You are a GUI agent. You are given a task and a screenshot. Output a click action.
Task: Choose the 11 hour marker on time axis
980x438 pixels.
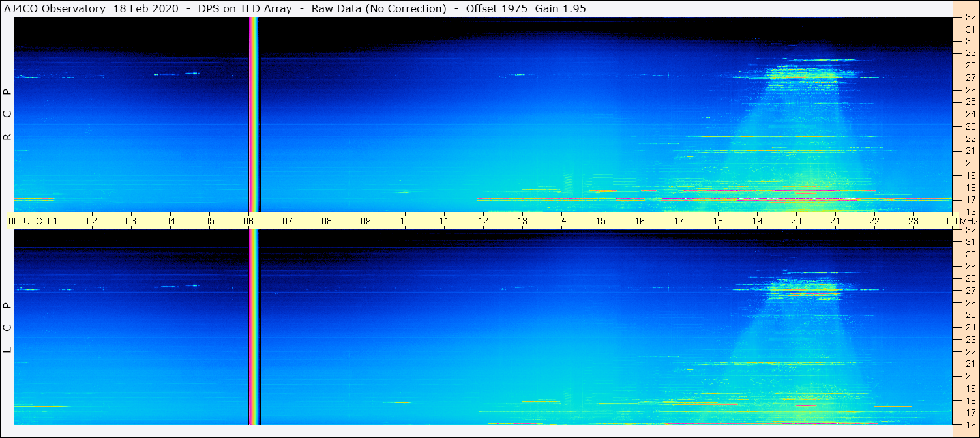pos(444,221)
